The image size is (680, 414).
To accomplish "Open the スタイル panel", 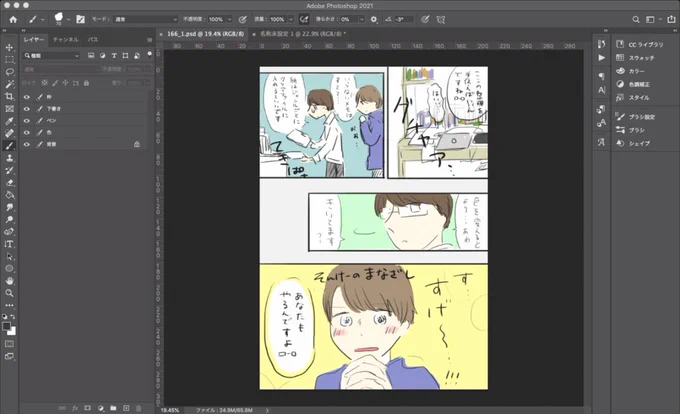I will tap(632, 98).
